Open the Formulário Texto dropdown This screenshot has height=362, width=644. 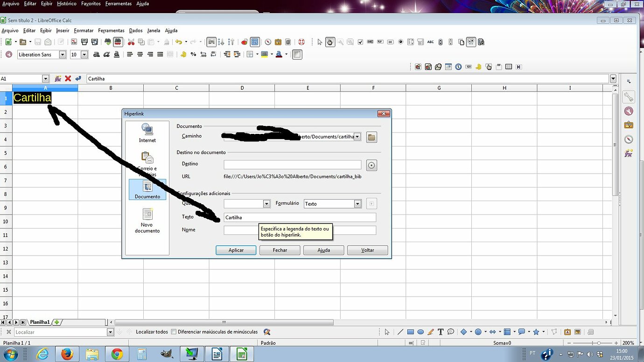(x=357, y=204)
